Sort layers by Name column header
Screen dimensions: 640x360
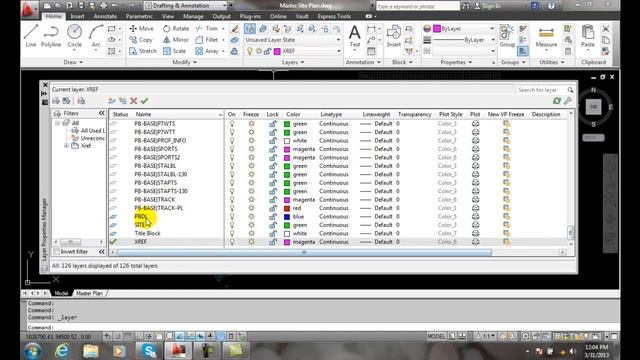(143, 114)
